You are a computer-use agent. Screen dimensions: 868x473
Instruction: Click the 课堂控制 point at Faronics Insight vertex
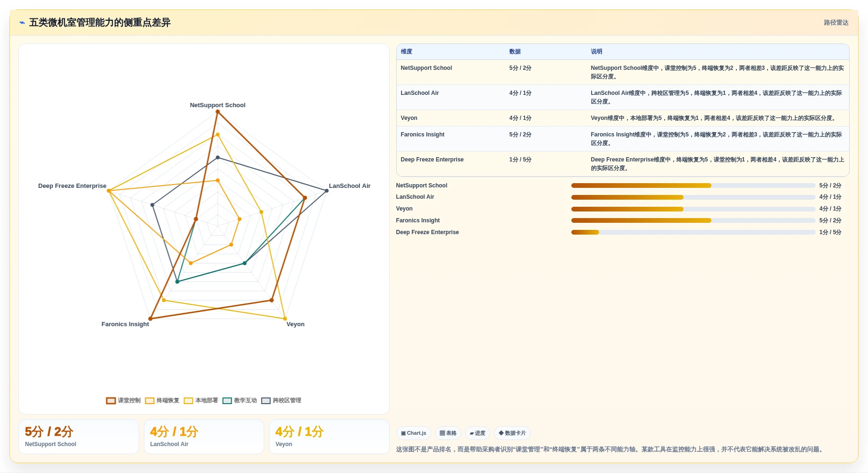[x=150, y=319]
